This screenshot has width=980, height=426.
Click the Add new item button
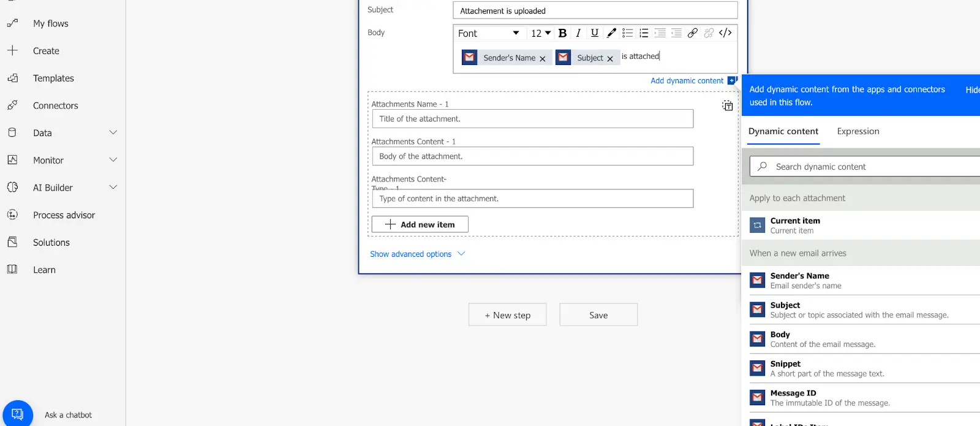coord(420,224)
